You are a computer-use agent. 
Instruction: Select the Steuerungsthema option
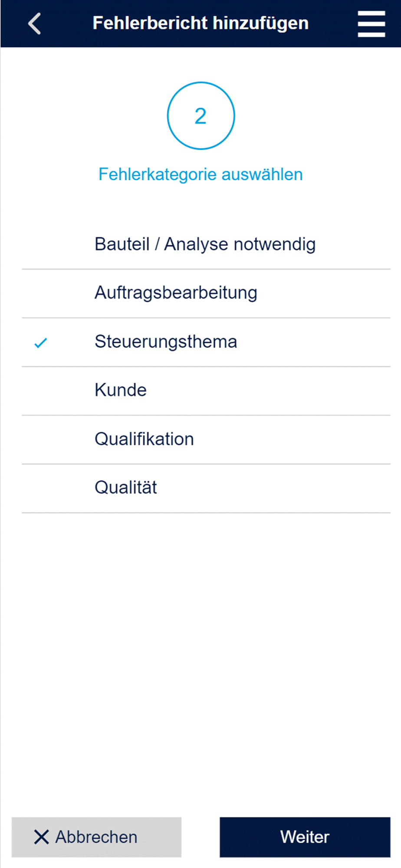pyautogui.click(x=206, y=342)
